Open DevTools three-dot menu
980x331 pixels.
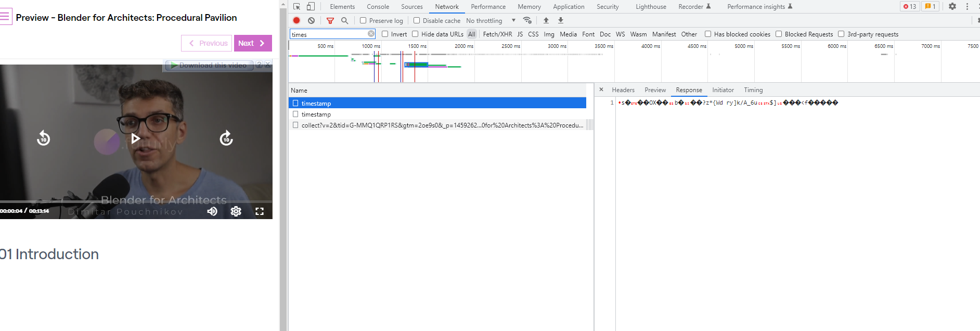tap(968, 7)
